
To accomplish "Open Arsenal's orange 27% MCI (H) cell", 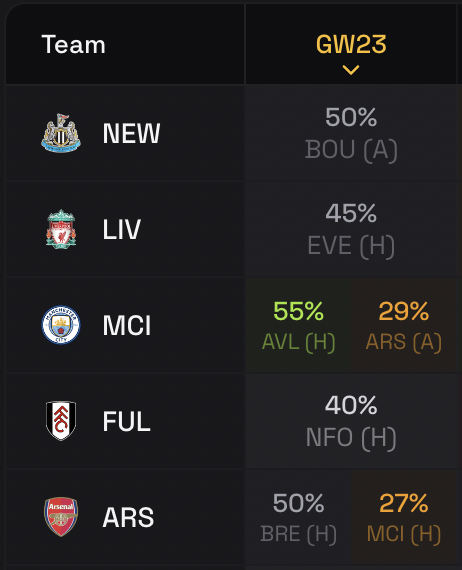I will point(404,517).
